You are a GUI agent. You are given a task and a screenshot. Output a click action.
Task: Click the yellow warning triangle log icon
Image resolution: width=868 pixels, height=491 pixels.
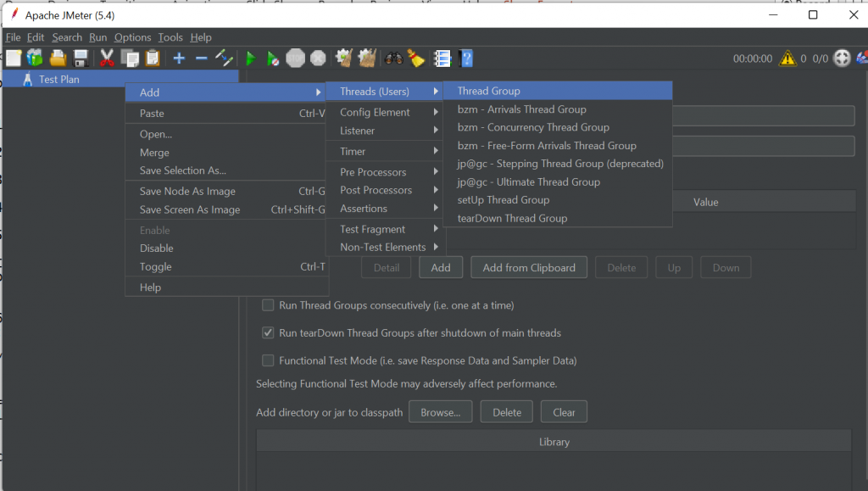point(787,59)
